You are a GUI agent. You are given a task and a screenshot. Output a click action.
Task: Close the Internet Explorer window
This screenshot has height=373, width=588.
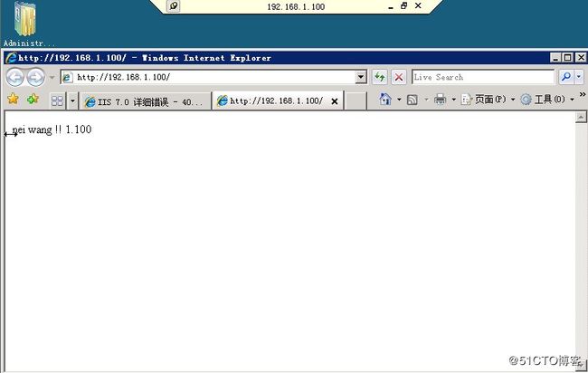[581, 58]
